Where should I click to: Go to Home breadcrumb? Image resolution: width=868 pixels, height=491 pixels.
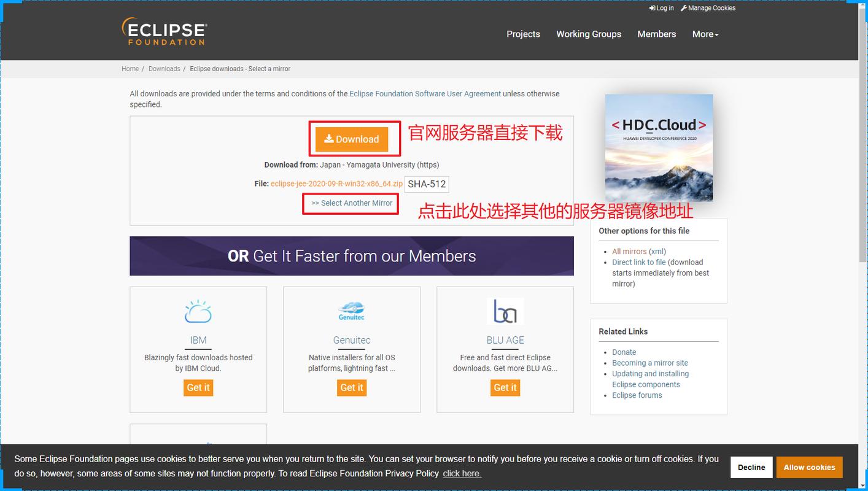pyautogui.click(x=130, y=69)
